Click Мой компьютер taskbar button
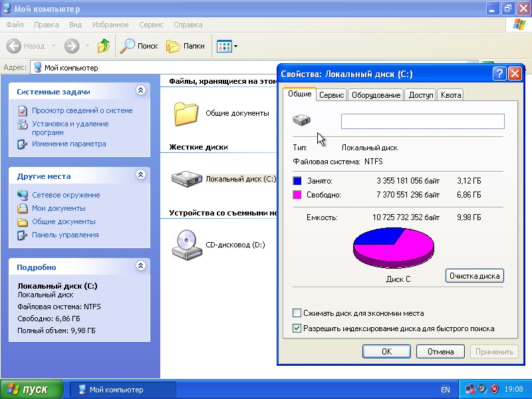The height and width of the screenshot is (399, 532). pos(122,390)
